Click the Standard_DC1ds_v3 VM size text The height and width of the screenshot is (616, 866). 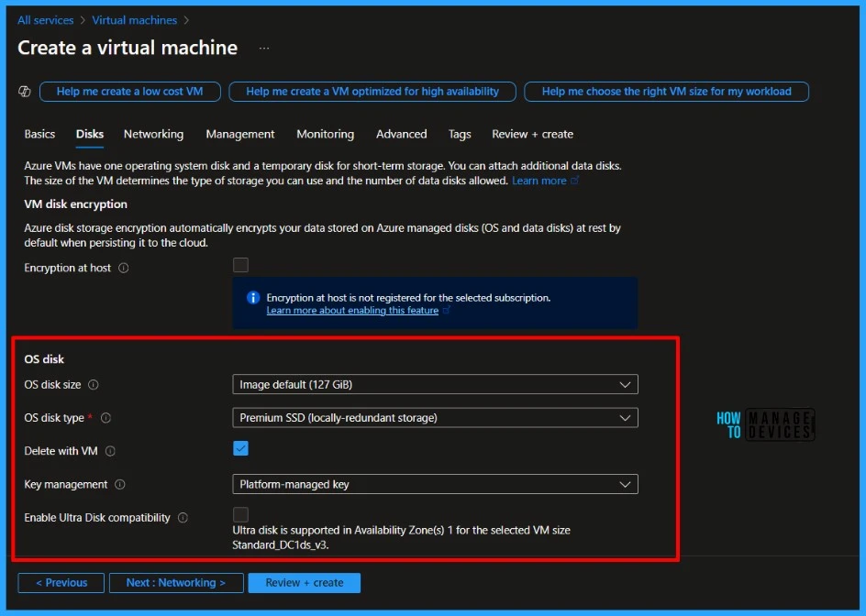pyautogui.click(x=280, y=544)
